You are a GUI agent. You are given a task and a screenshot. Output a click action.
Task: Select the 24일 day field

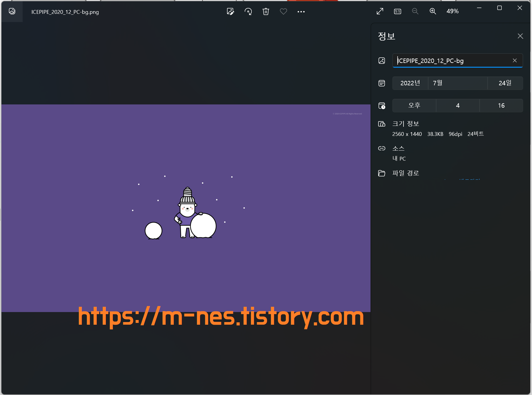point(505,83)
